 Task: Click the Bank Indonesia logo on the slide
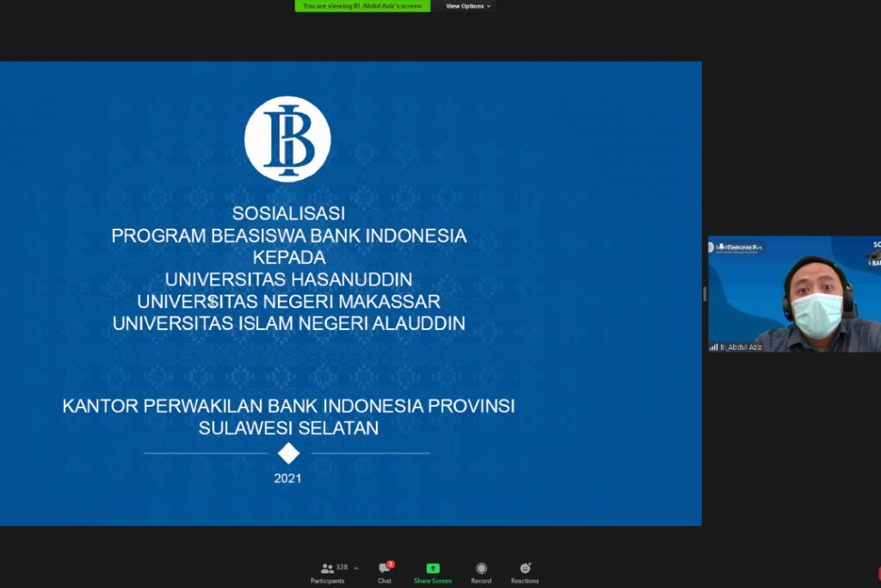287,138
